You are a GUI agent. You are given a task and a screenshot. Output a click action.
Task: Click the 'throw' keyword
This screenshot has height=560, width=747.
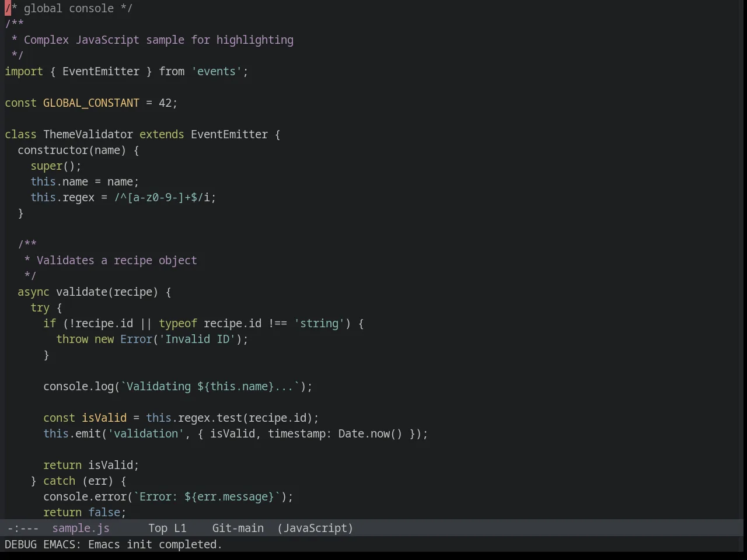(72, 339)
